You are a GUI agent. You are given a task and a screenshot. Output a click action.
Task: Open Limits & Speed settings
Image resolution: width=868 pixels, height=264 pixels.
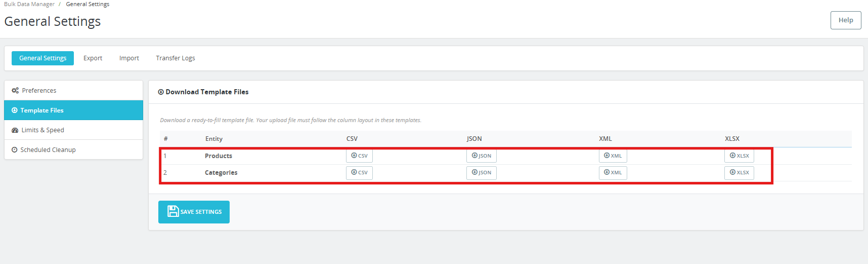pos(73,130)
